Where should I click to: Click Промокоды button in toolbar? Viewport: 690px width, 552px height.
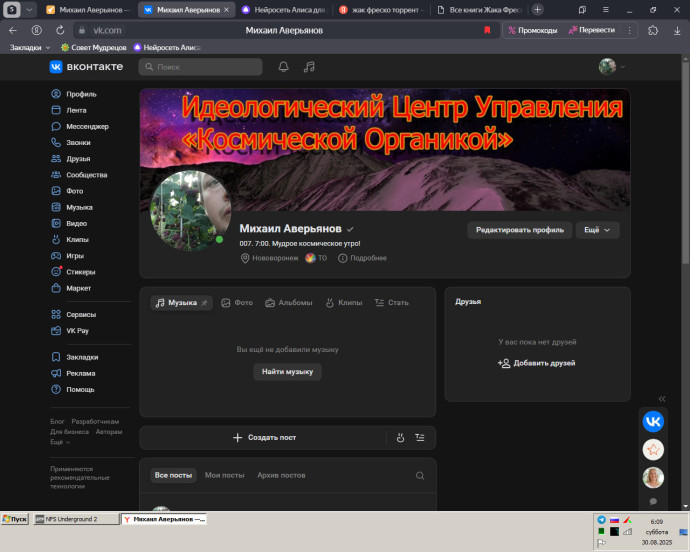pyautogui.click(x=532, y=30)
